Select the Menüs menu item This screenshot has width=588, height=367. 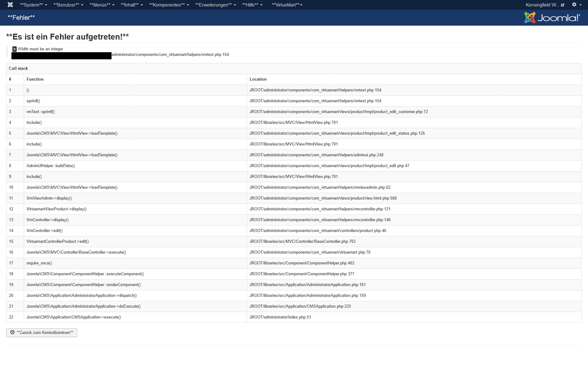pos(102,5)
